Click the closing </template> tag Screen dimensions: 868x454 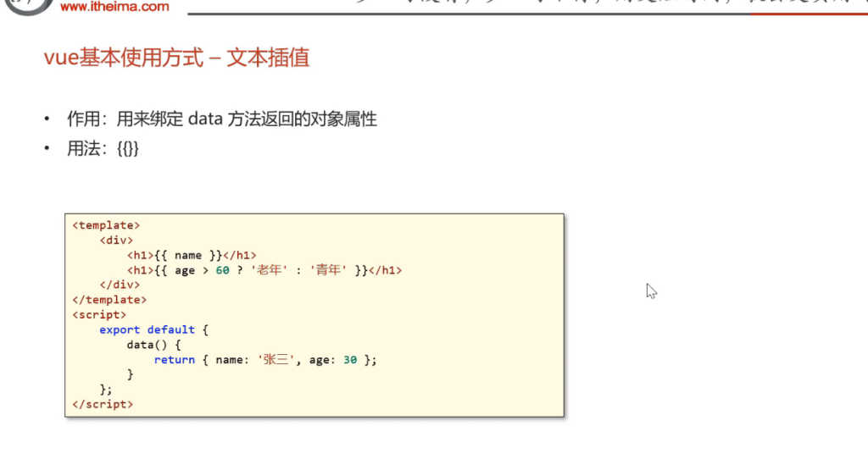[x=109, y=300]
